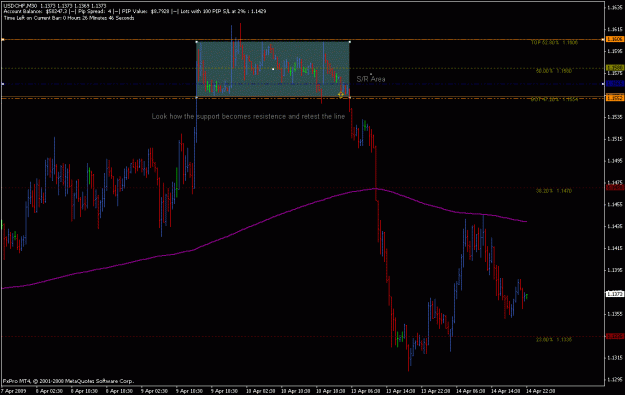
Task: Click the red 23.60% price tag on the axis
Action: (615, 336)
